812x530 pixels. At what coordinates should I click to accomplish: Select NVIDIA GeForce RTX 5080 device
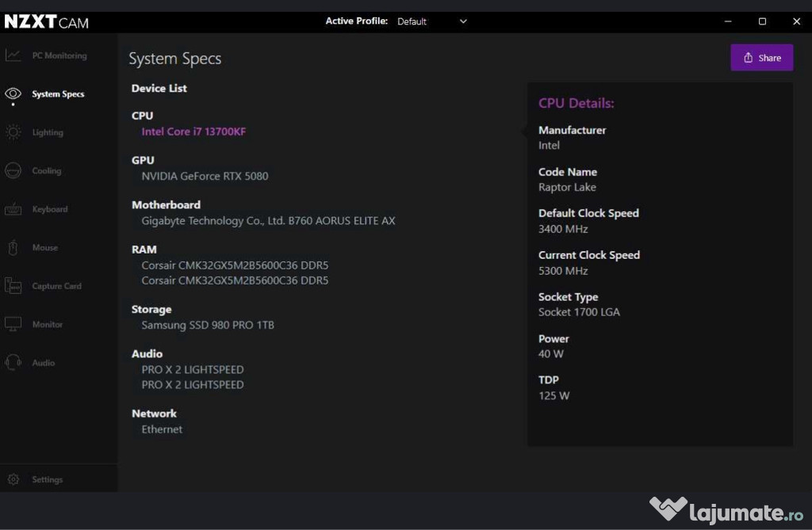(205, 176)
